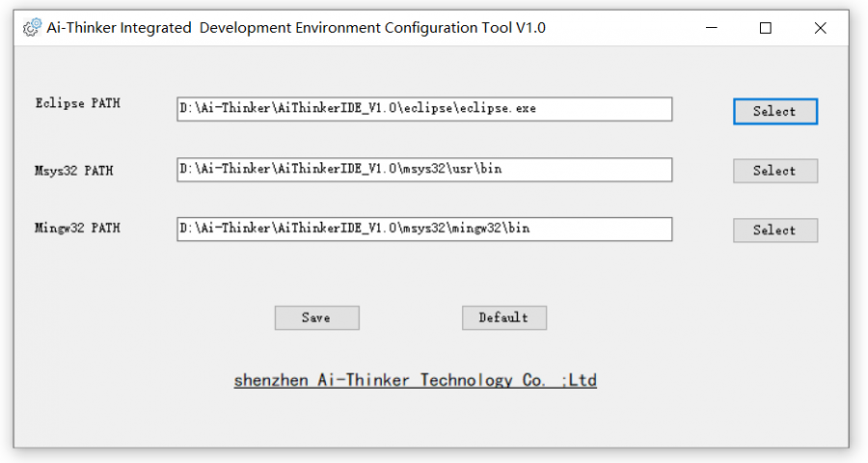This screenshot has height=463, width=868.
Task: Click mingw32\bin text inside the Mingw32 path
Action: pyautogui.click(x=491, y=228)
